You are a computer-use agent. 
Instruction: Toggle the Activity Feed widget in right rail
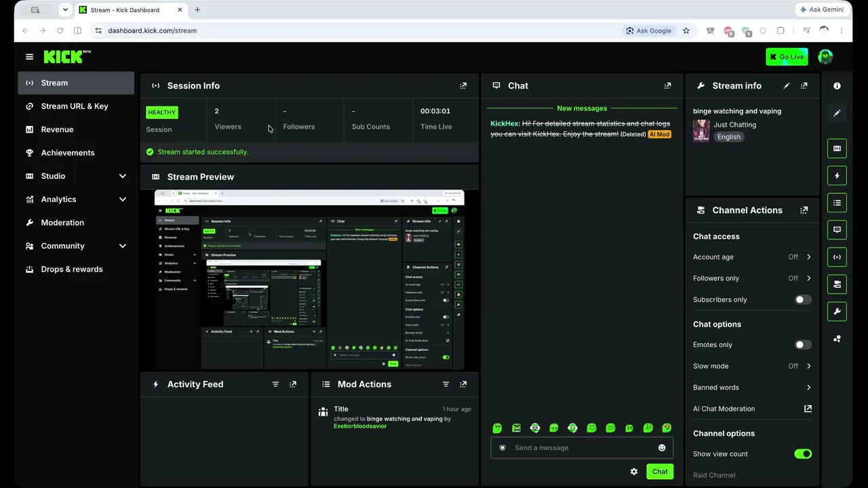(837, 176)
